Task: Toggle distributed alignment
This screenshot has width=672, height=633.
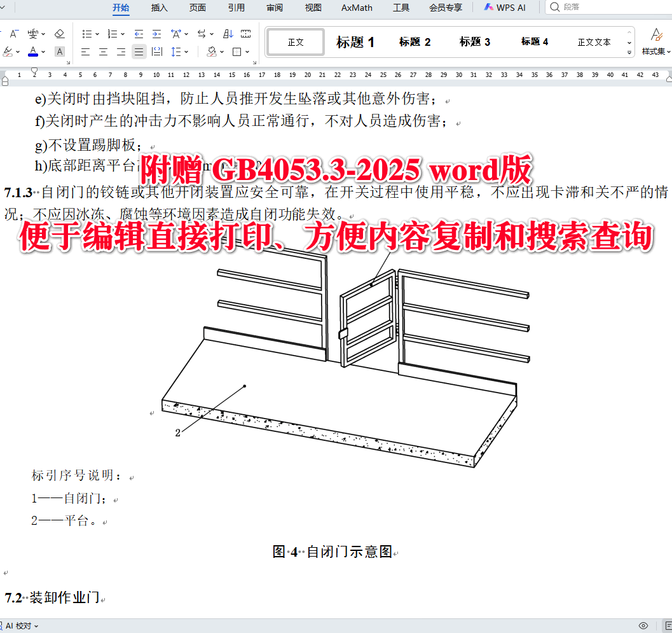Action: coord(156,52)
